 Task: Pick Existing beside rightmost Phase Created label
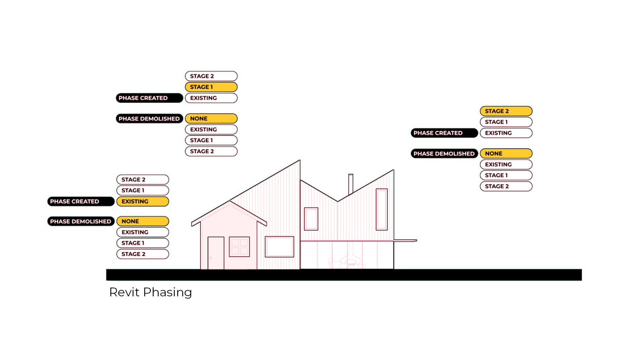coord(506,133)
